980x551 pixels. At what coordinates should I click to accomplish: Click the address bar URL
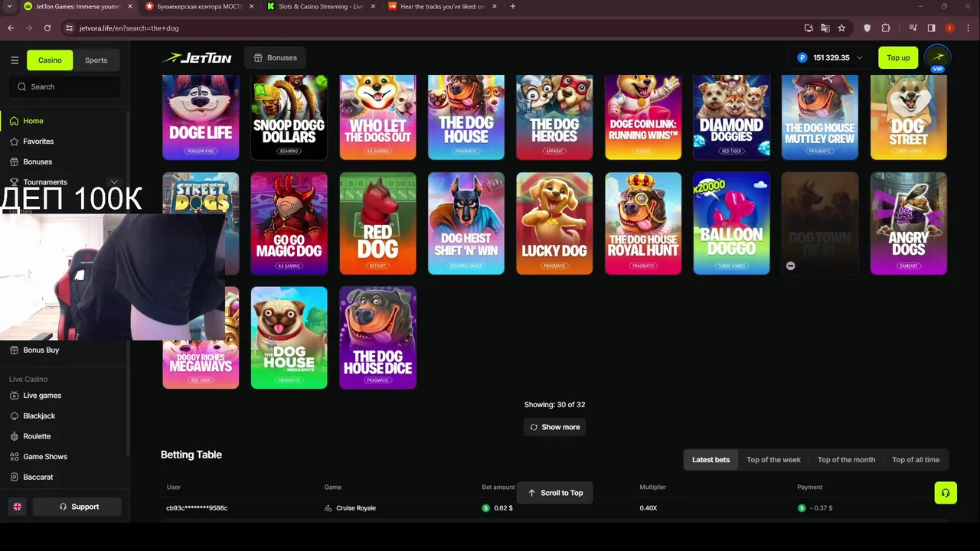[x=129, y=28]
